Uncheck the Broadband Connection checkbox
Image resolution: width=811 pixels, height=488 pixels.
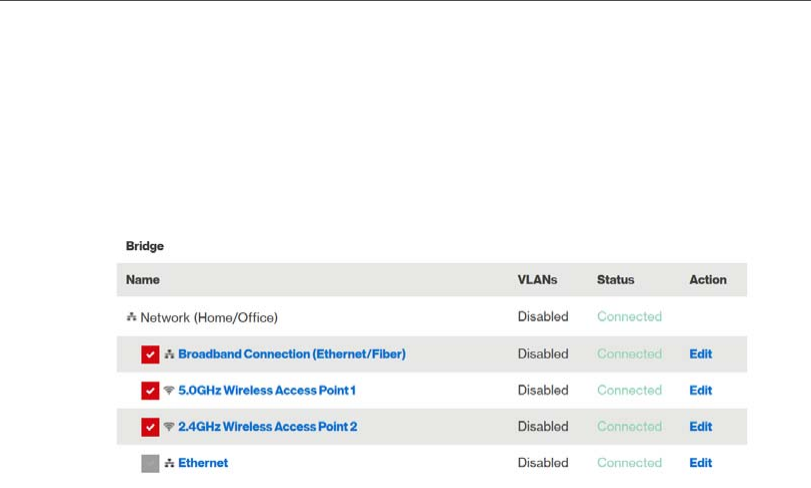[150, 354]
